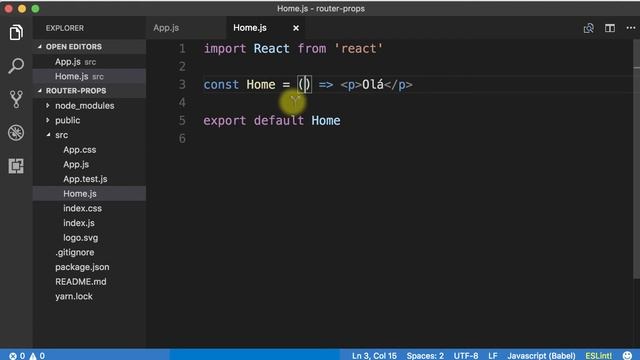Open App.css file
Image resolution: width=640 pixels, height=360 pixels.
pyautogui.click(x=80, y=150)
